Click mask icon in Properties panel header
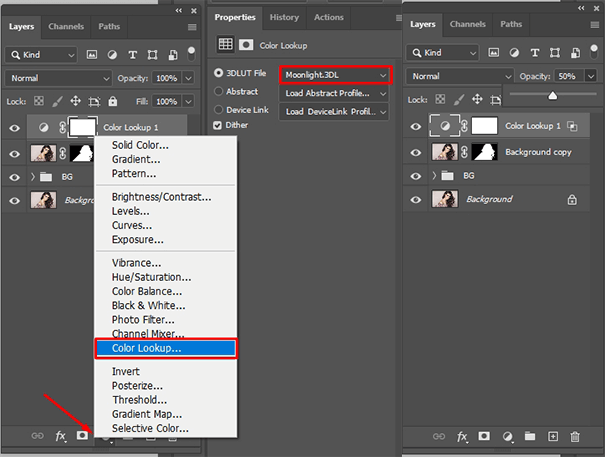The height and width of the screenshot is (457, 605). tap(246, 45)
